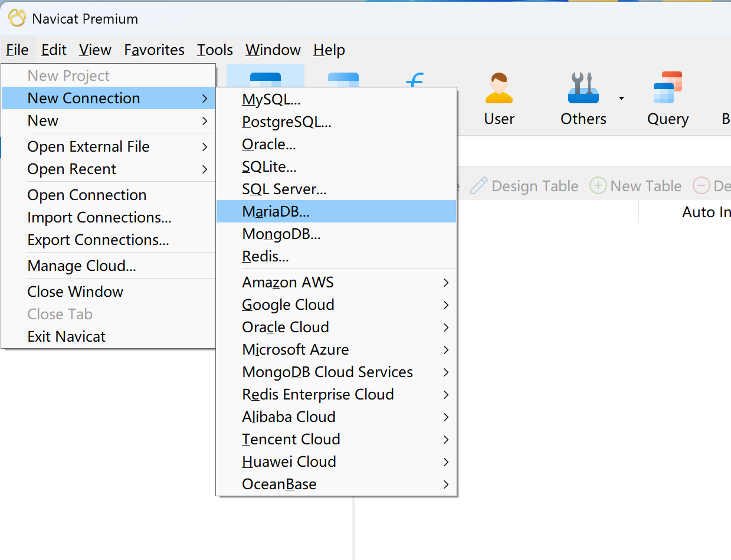Select SQLite connection type

tap(336, 166)
